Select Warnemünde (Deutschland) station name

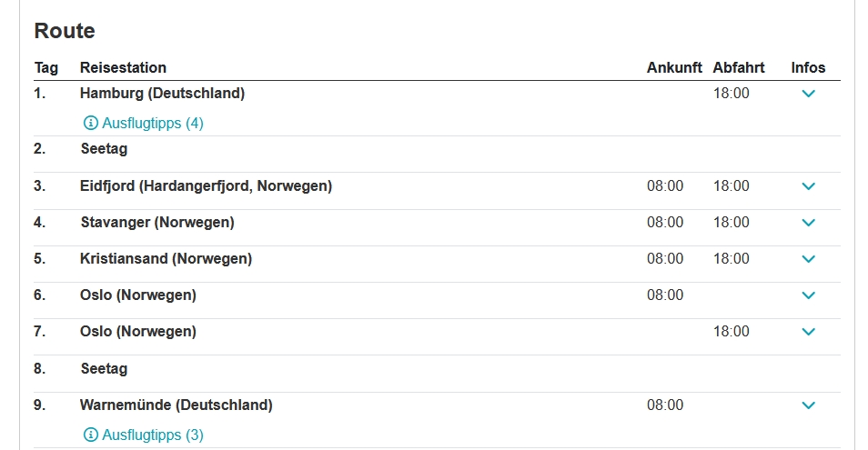coord(177,405)
